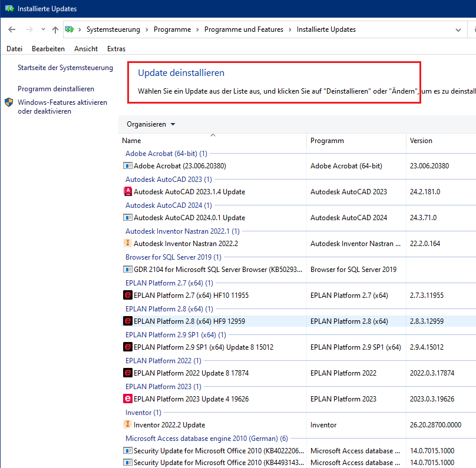Open the Organisieren dropdown
The height and width of the screenshot is (468, 476).
(x=151, y=124)
